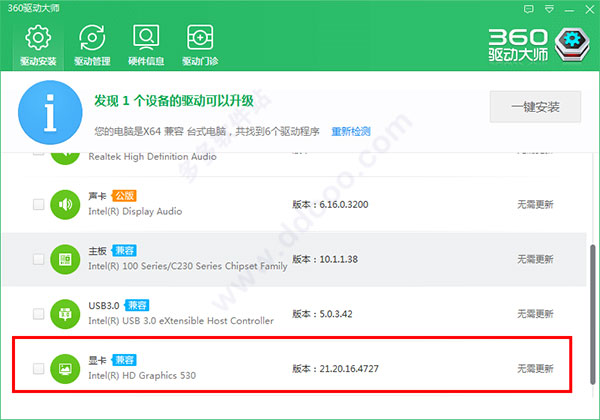
Task: Click the USB3.0 device icon
Action: pos(65,314)
